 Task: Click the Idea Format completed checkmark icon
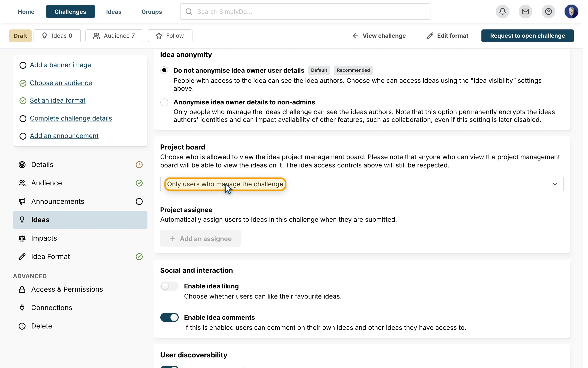[139, 256]
